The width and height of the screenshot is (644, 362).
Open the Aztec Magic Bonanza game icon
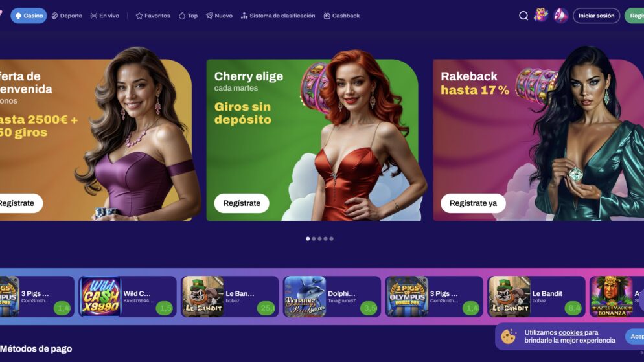612,297
